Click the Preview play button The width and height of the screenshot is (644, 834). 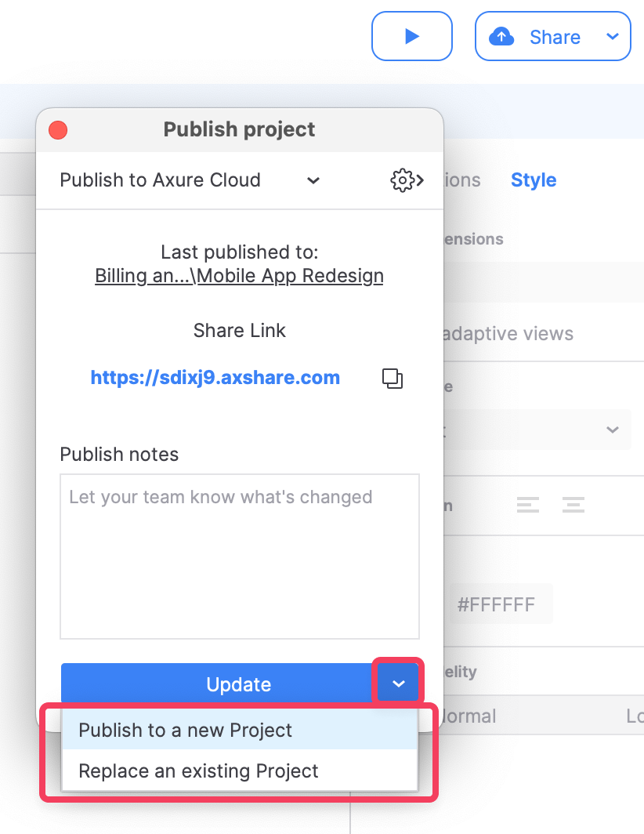pyautogui.click(x=411, y=36)
